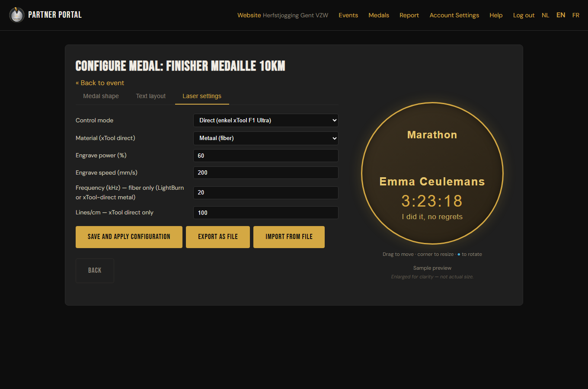
Task: Focus the Engrave power (%) field
Action: pos(265,156)
